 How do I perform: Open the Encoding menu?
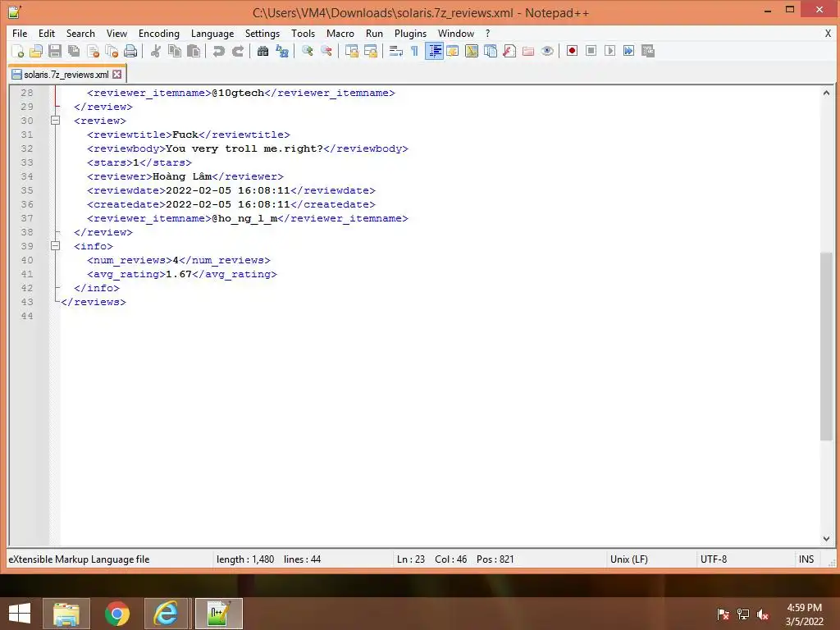[x=159, y=33]
